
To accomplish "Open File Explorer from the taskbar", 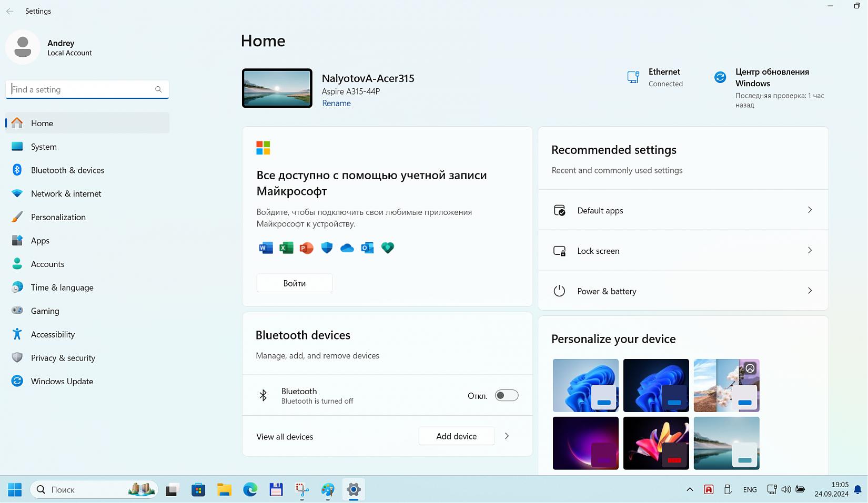I will point(224,490).
